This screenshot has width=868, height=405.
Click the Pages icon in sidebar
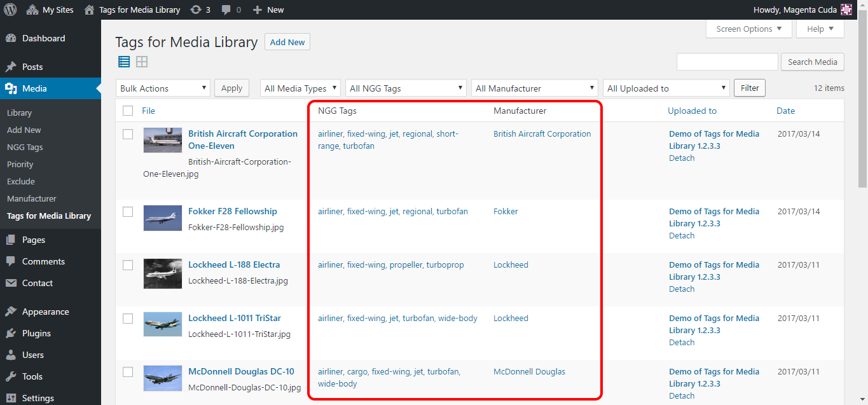[11, 240]
